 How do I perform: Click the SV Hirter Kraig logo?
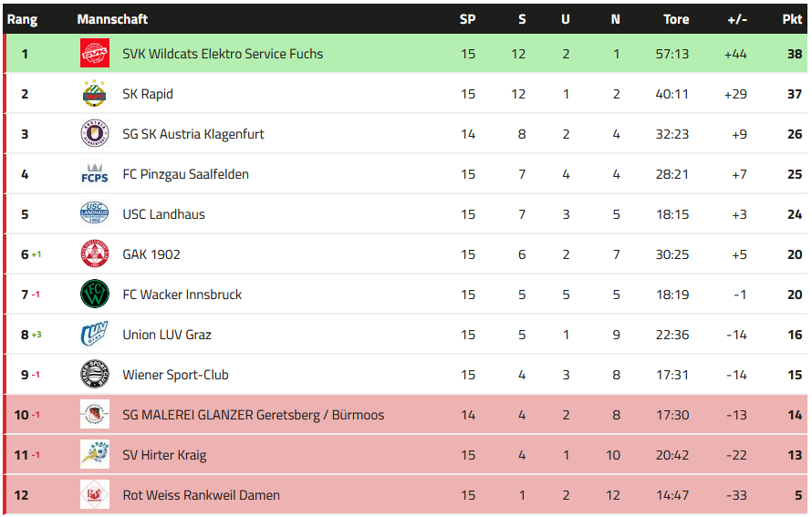click(94, 455)
